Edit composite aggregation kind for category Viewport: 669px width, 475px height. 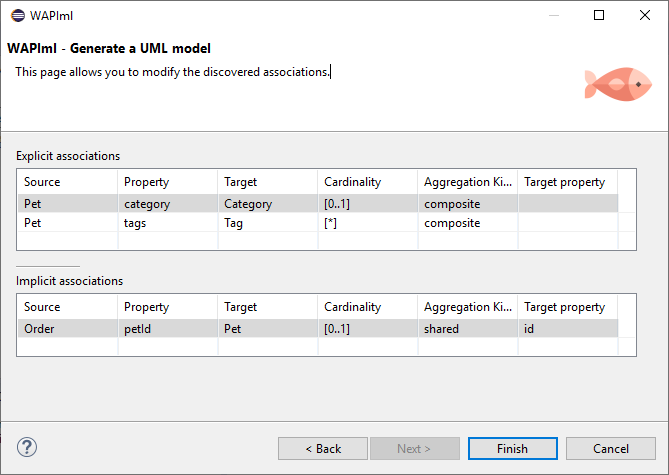pyautogui.click(x=468, y=204)
